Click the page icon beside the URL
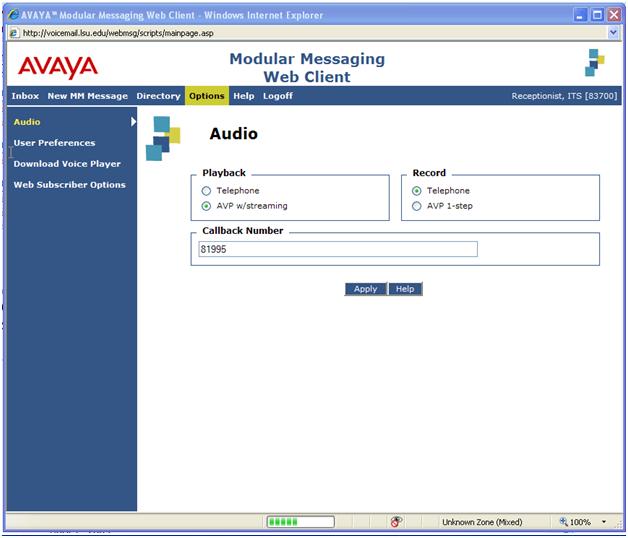The width and height of the screenshot is (628, 538). [14, 33]
